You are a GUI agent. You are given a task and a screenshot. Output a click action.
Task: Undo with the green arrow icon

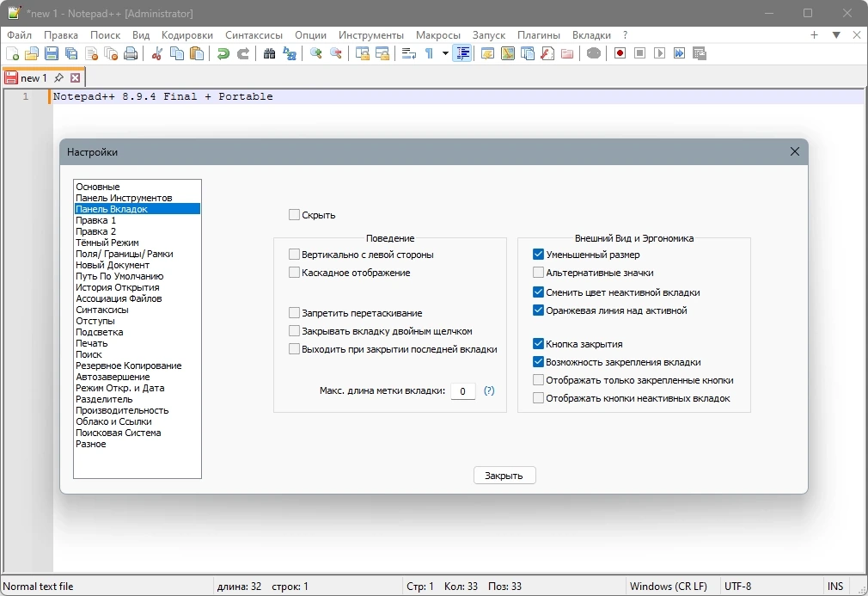pos(223,53)
